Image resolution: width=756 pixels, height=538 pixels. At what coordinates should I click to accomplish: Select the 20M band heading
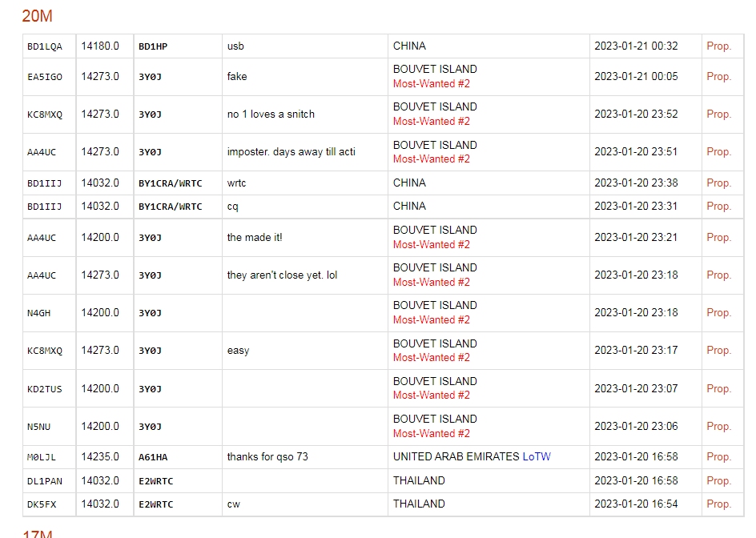[x=37, y=16]
